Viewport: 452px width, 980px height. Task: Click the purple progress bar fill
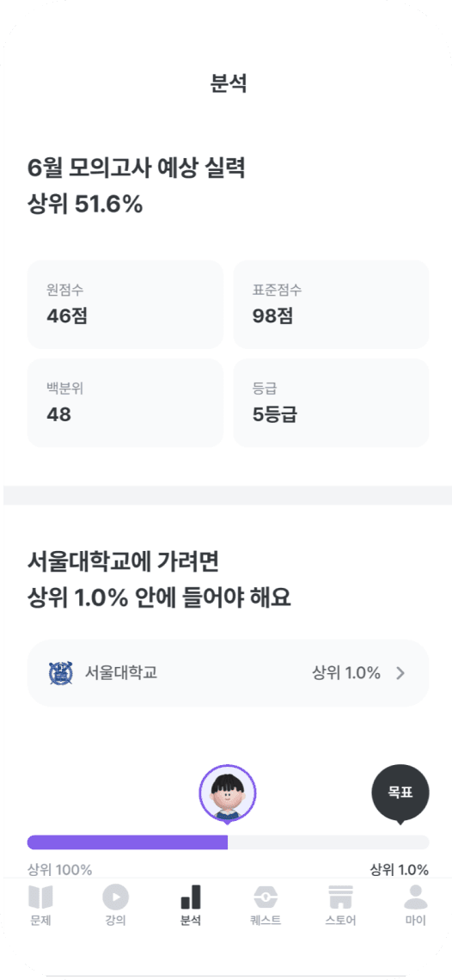127,842
